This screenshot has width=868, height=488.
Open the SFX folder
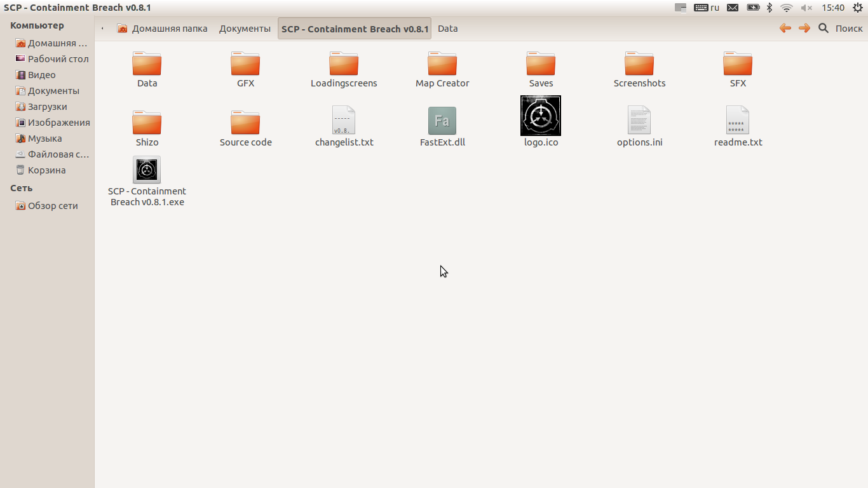point(738,64)
